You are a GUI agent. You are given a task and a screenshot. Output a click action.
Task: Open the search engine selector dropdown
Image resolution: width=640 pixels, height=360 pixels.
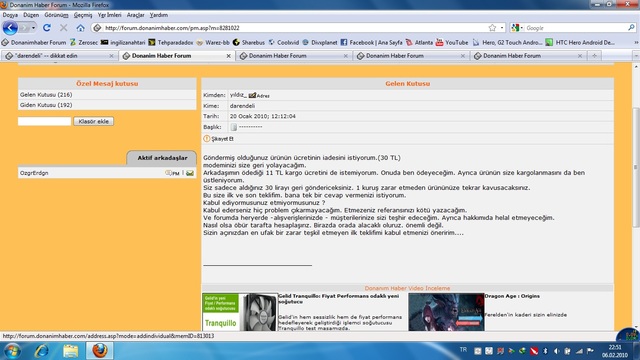pyautogui.click(x=517, y=28)
